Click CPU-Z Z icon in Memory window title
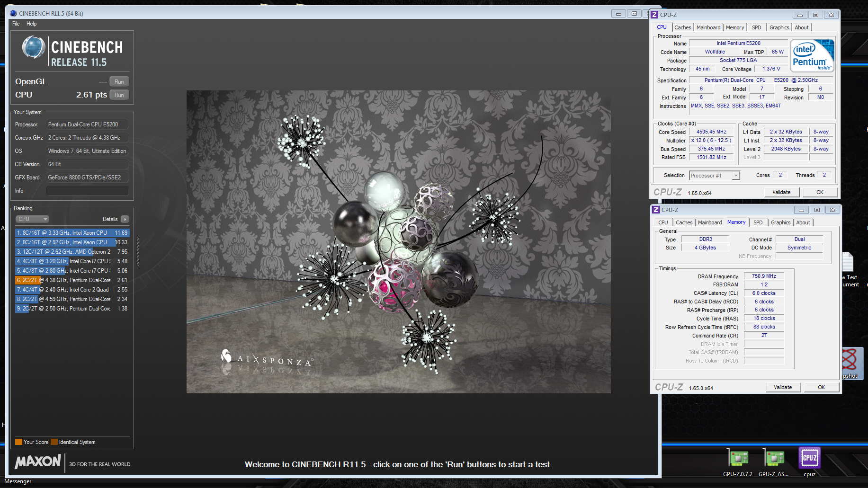868x488 pixels. tap(656, 210)
